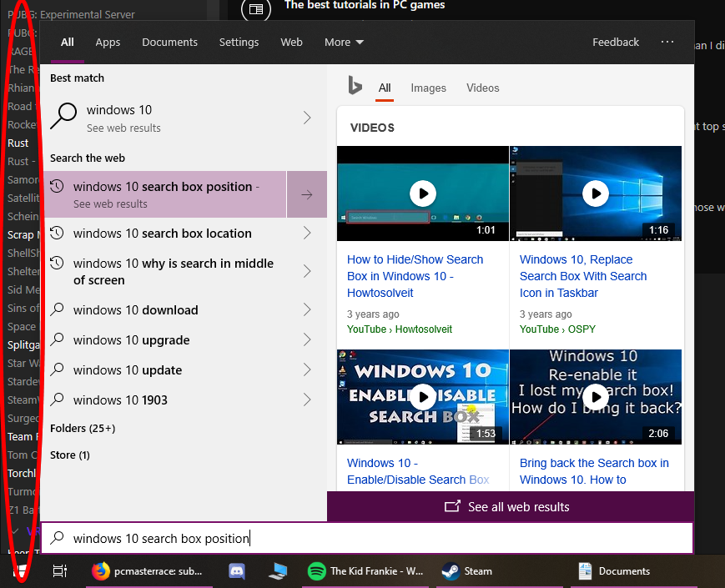
Task: Expand arrow for windows 10 best match
Action: click(x=307, y=118)
